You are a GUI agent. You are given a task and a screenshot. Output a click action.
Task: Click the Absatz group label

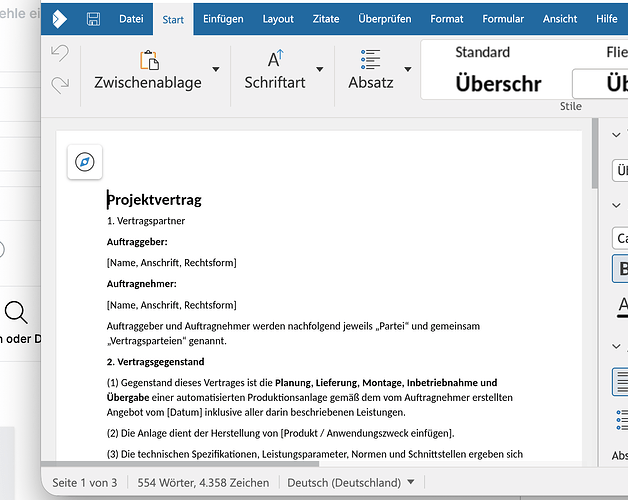pyautogui.click(x=370, y=83)
